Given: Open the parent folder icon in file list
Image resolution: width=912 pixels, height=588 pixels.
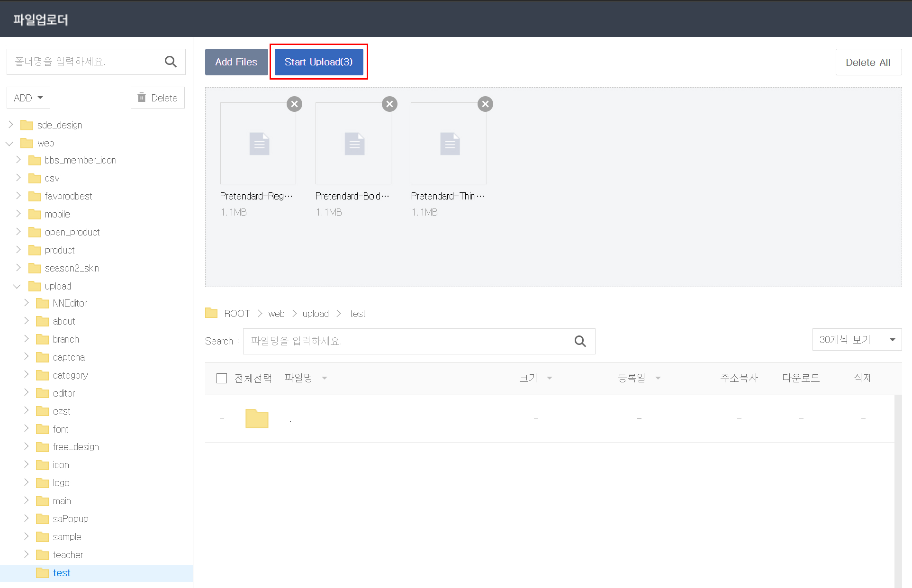Looking at the screenshot, I should click(x=257, y=418).
